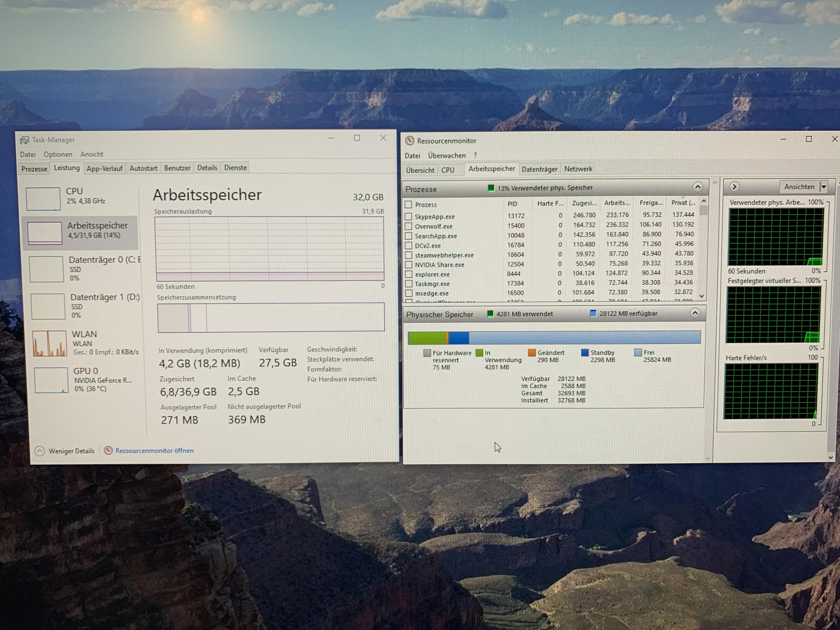The image size is (840, 630).
Task: Select the Datenträger 0 graph thumbnail
Action: [x=46, y=269]
